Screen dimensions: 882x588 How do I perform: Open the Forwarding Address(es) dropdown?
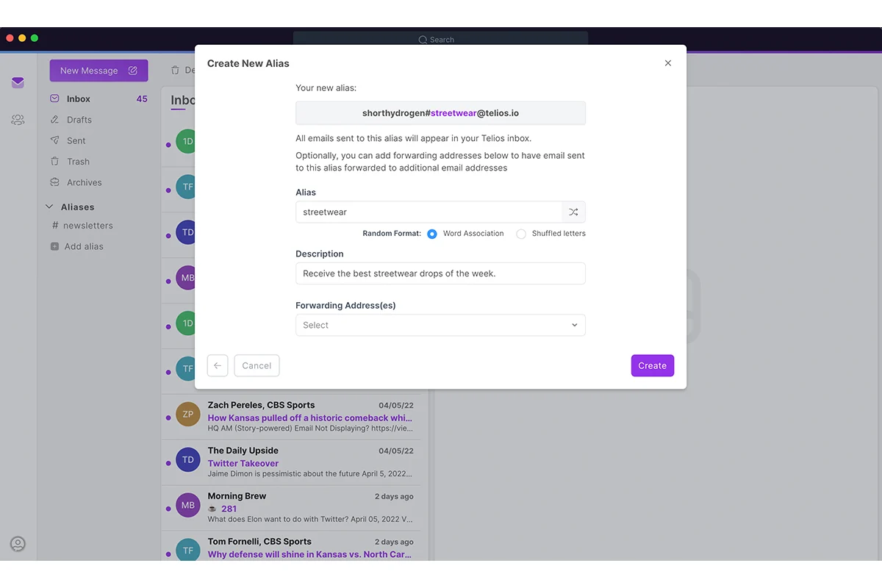coord(440,325)
